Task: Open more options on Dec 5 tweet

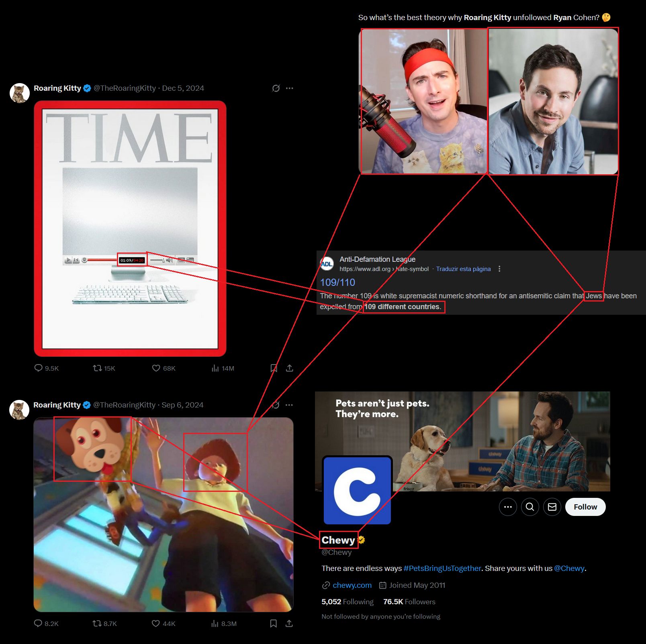Action: (289, 88)
